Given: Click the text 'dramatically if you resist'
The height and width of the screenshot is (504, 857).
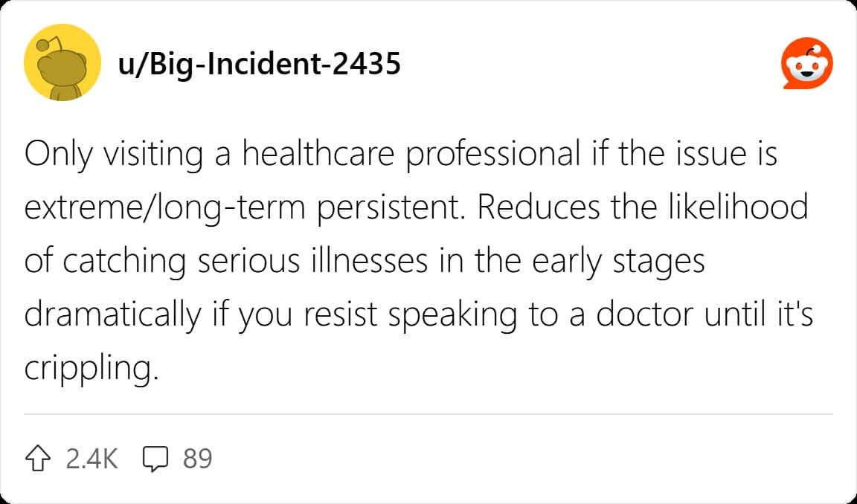Looking at the screenshot, I should point(201,315).
